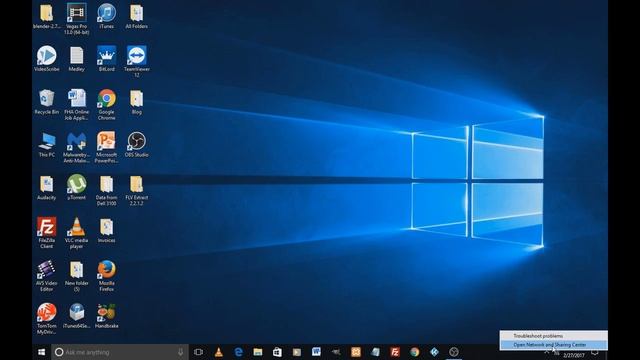Select the FLV Extract 2.2.1.2 folder
The image size is (640, 360).
[137, 190]
